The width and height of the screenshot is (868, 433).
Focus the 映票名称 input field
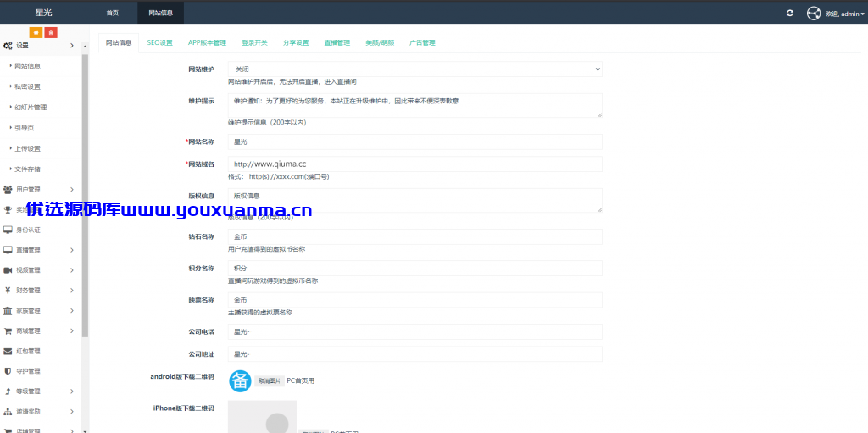coord(415,300)
